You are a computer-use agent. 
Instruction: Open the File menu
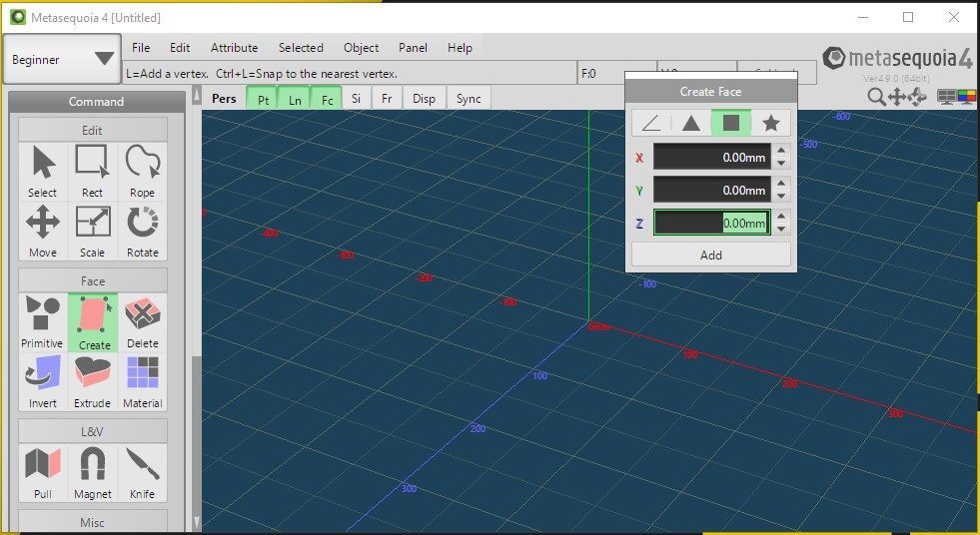[x=141, y=48]
